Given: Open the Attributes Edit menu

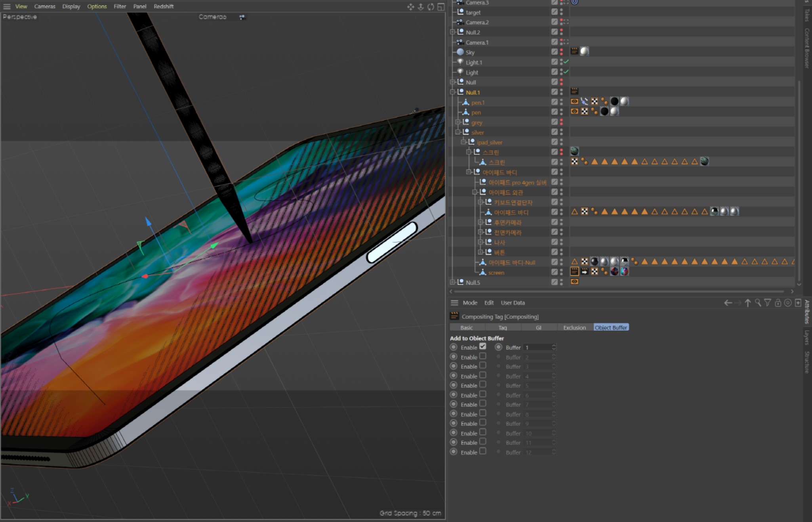Looking at the screenshot, I should coord(489,303).
